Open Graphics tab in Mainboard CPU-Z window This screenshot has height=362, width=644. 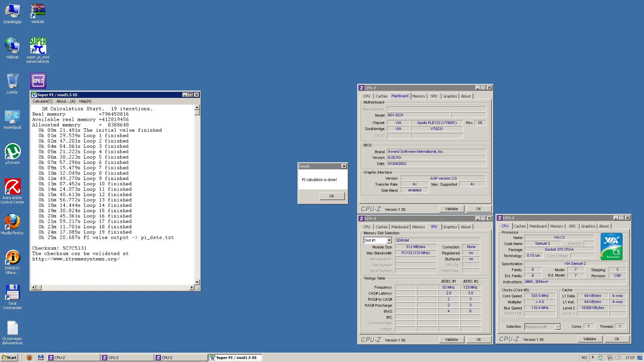click(x=450, y=96)
